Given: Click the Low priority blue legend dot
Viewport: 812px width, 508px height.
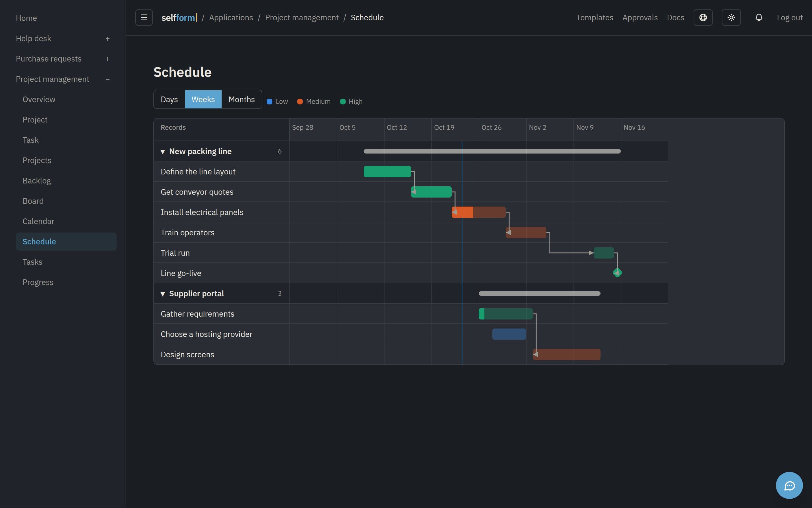Looking at the screenshot, I should tap(270, 102).
